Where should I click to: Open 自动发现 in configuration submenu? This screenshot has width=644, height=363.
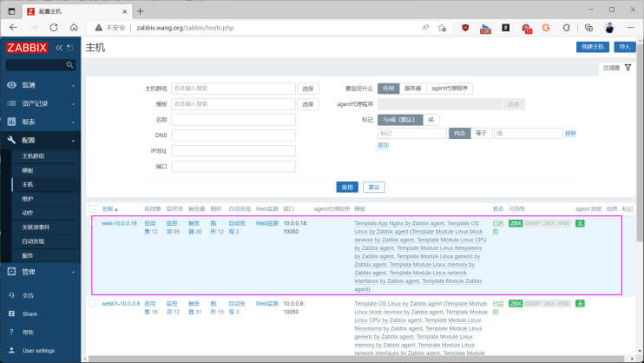coord(33,241)
